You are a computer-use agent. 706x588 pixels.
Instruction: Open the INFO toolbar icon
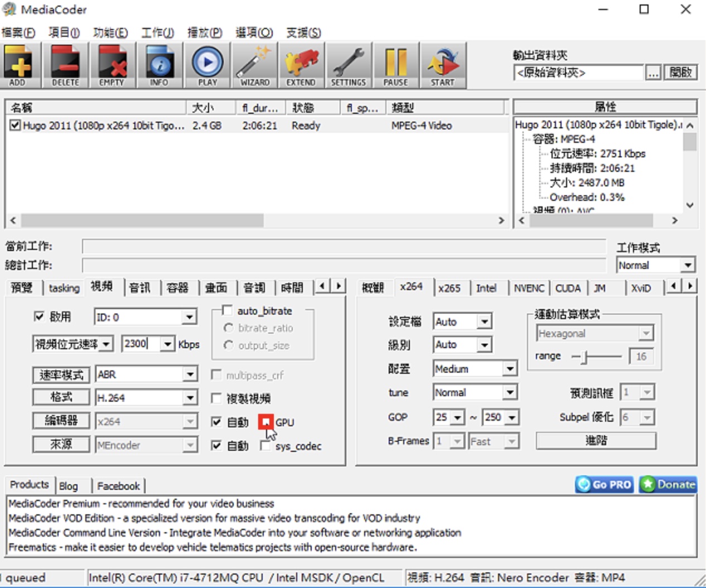point(159,66)
